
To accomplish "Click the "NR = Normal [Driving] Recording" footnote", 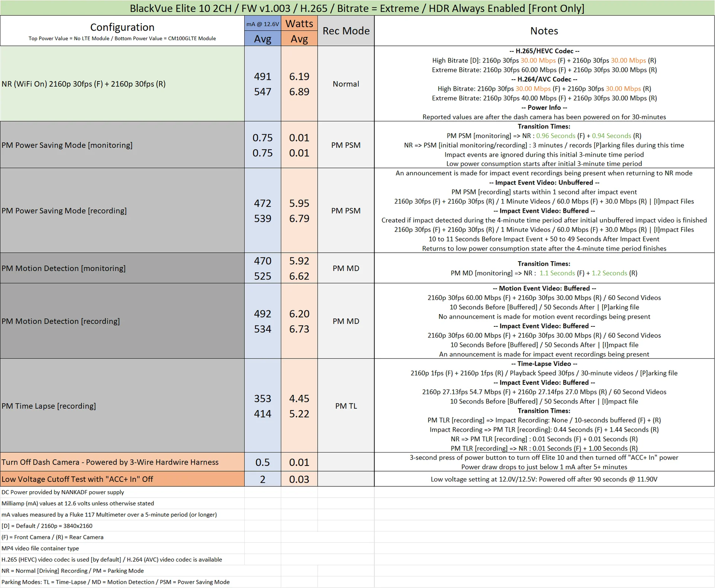I will tap(73, 571).
